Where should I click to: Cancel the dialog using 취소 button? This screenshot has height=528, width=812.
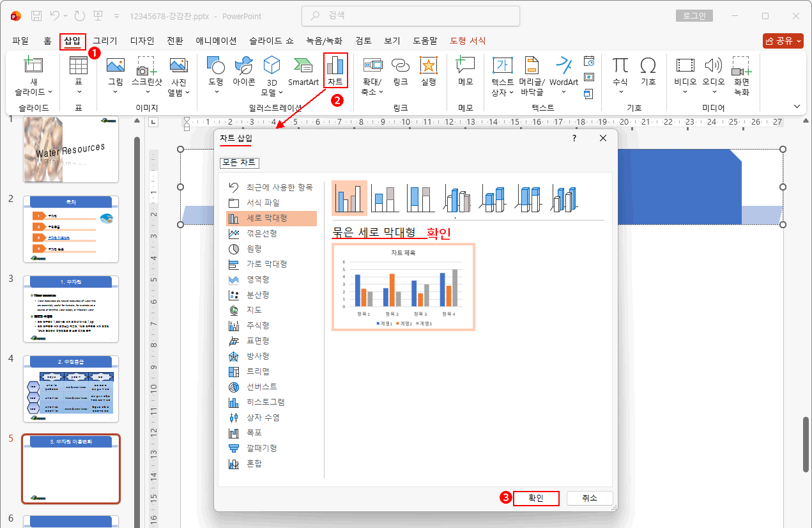click(x=589, y=498)
